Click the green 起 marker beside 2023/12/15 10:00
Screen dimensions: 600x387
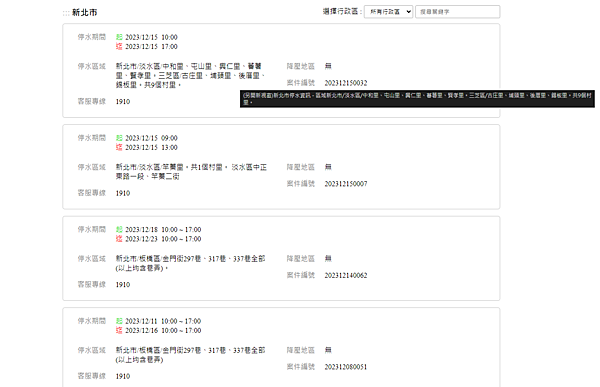tap(119, 37)
